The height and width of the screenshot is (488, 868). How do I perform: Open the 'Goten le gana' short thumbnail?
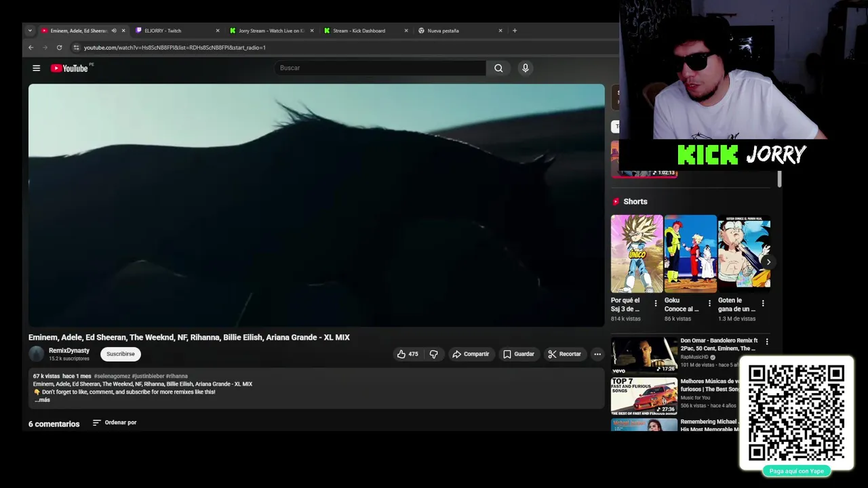coord(744,253)
